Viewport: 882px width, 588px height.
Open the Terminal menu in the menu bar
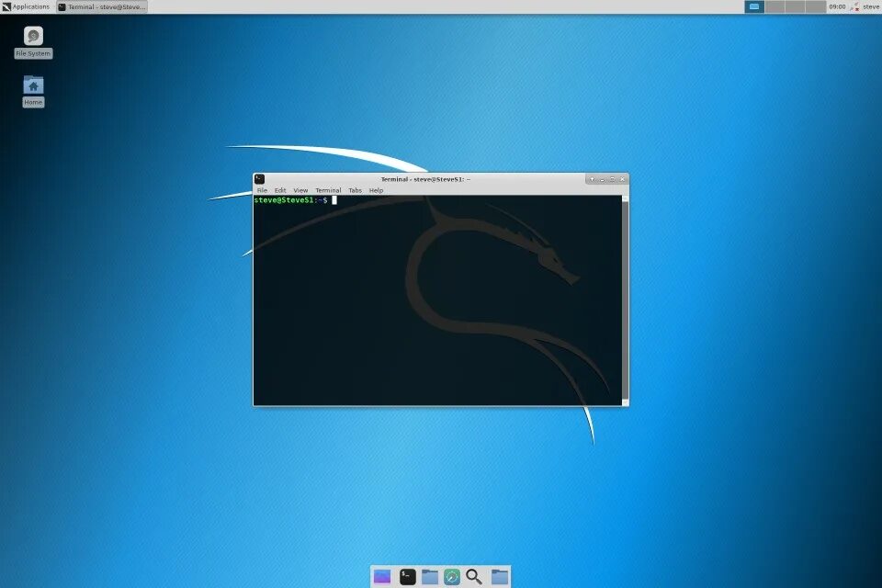(x=328, y=191)
